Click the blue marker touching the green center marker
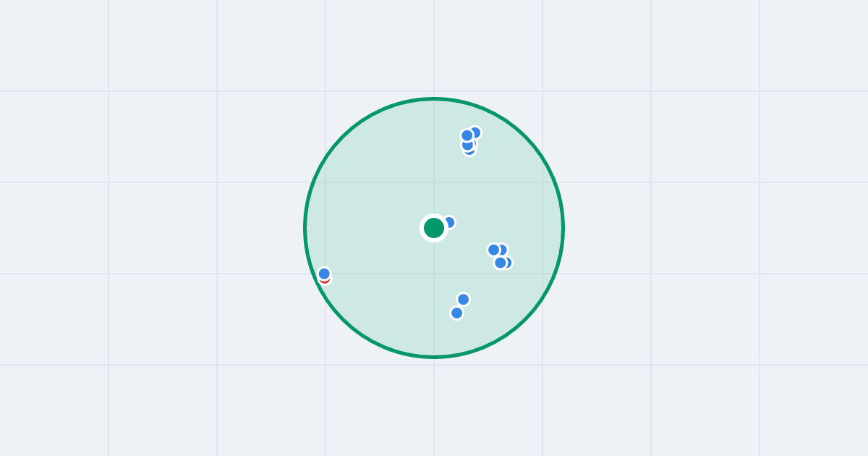Viewport: 868px width, 456px height. click(x=449, y=222)
